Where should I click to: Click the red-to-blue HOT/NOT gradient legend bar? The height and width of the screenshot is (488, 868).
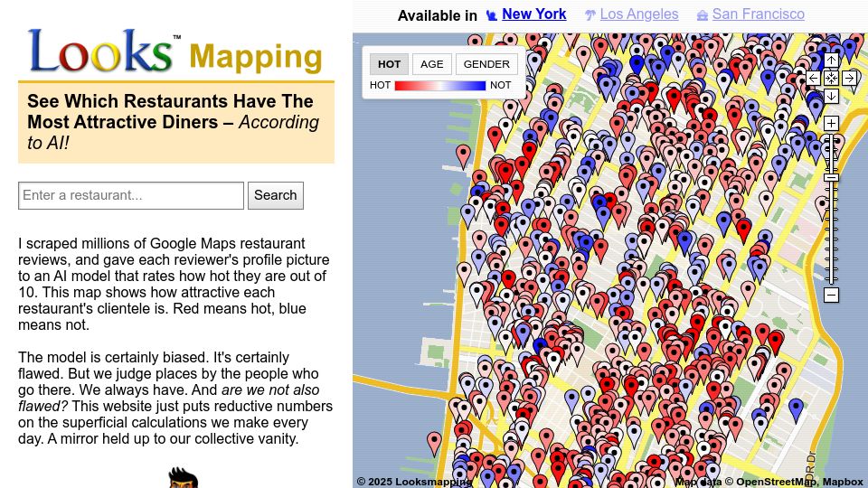(440, 85)
